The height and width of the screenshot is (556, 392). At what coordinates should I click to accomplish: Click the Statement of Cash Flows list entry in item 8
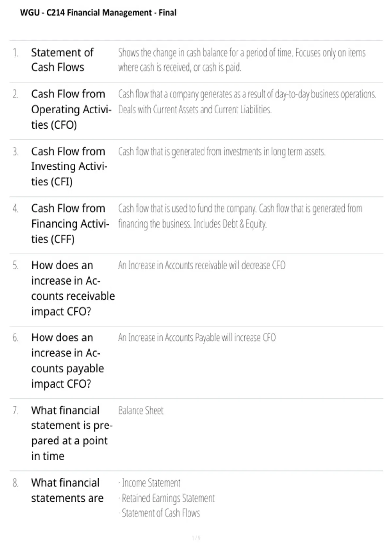[x=159, y=513]
